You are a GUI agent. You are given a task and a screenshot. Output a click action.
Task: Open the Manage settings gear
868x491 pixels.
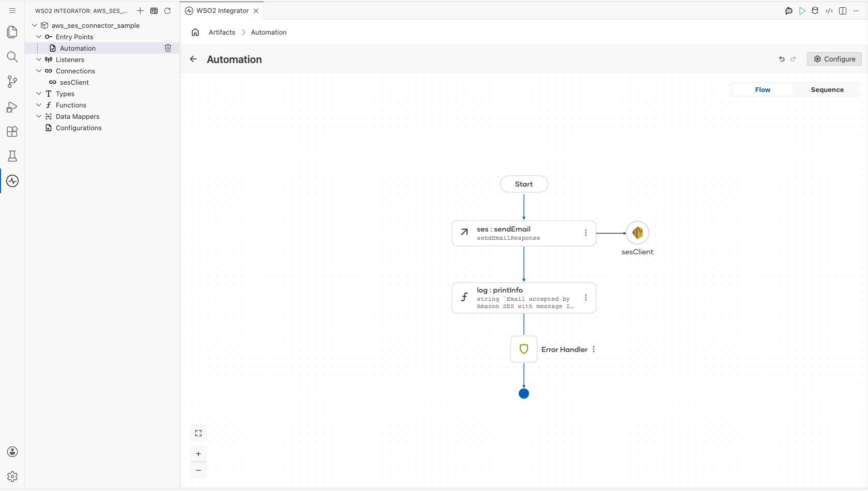pyautogui.click(x=12, y=477)
